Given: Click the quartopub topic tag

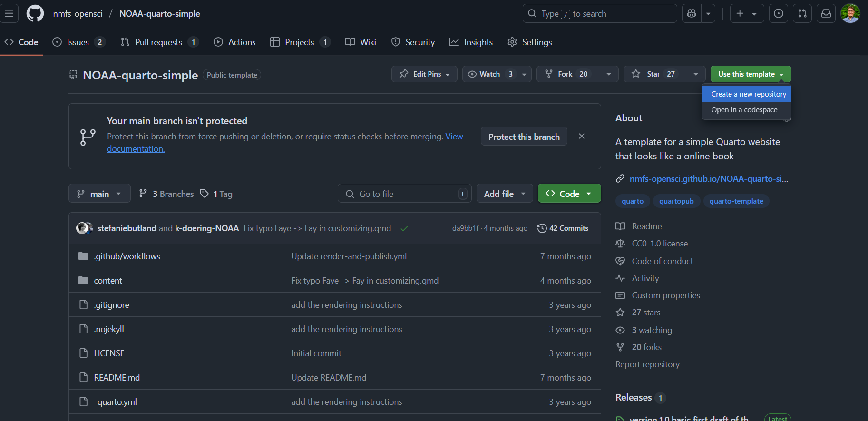Looking at the screenshot, I should (676, 201).
